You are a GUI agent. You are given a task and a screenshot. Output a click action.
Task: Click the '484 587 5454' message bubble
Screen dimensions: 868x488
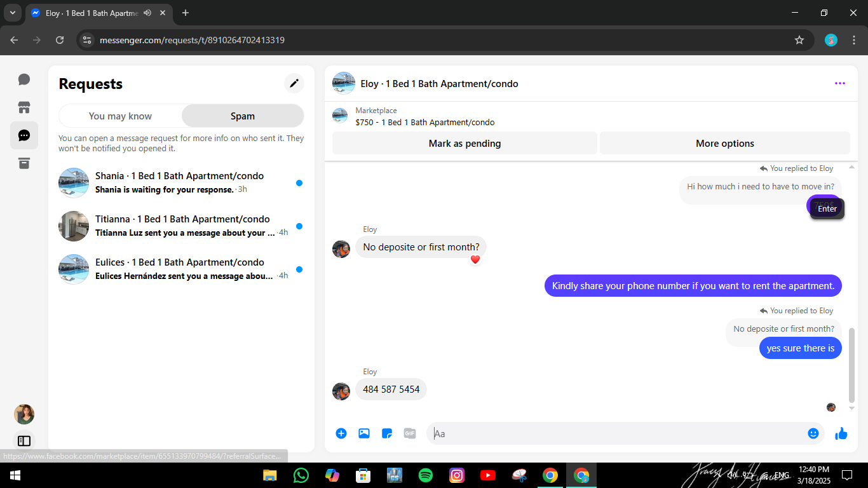[391, 389]
